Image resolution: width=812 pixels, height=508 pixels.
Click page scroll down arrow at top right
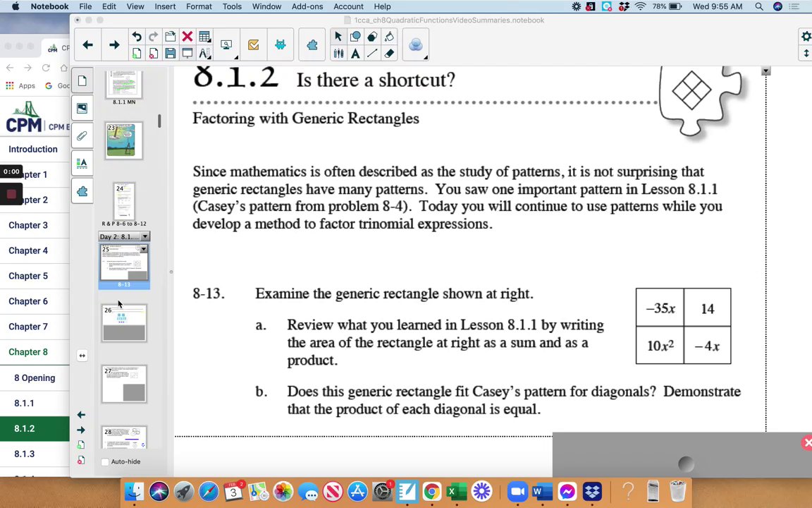pyautogui.click(x=766, y=71)
